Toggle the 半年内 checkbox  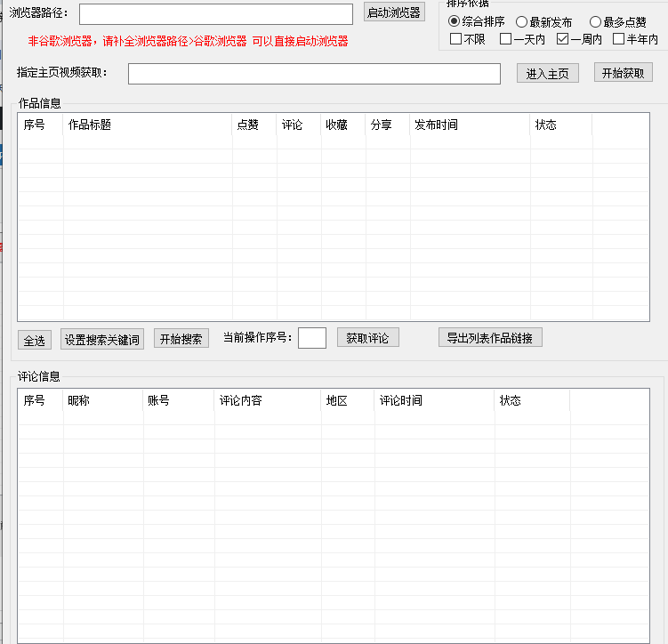tap(619, 39)
